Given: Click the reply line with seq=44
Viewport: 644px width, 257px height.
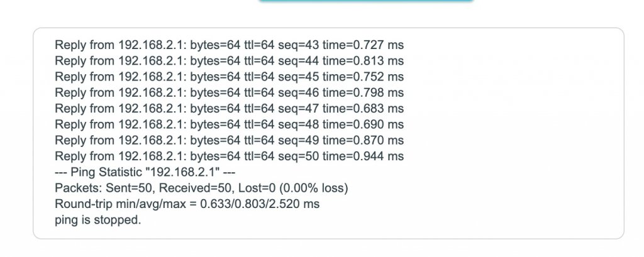Looking at the screenshot, I should [x=229, y=61].
